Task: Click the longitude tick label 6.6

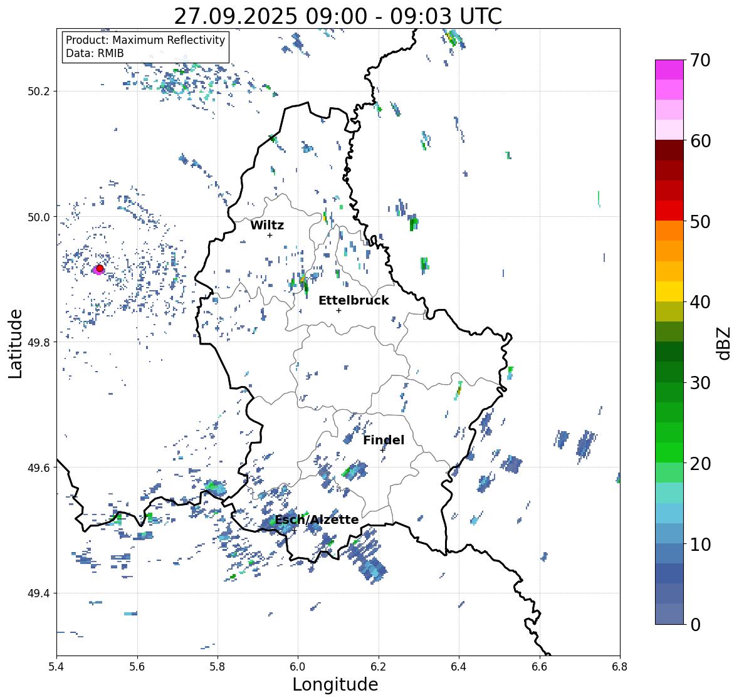Action: [540, 666]
